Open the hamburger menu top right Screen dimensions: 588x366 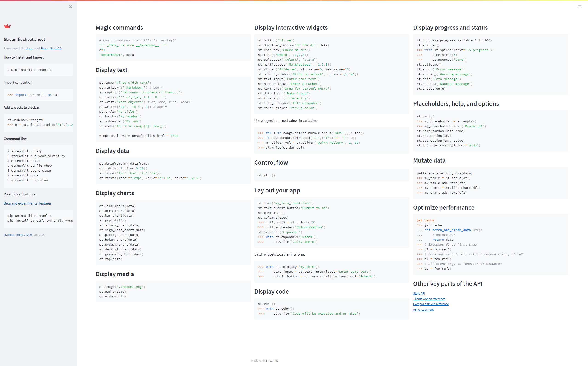[580, 7]
